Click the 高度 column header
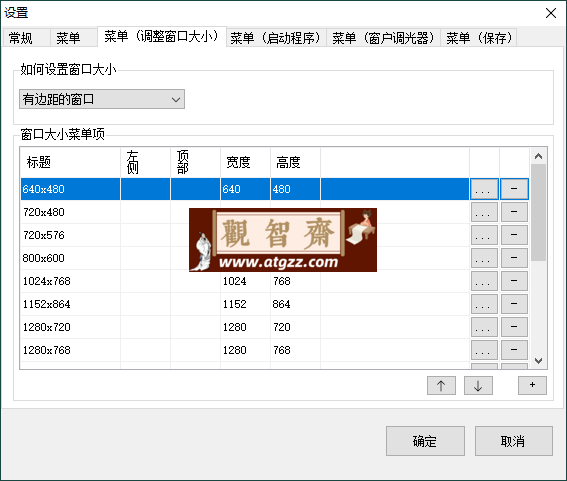The width and height of the screenshot is (567, 481). [295, 162]
